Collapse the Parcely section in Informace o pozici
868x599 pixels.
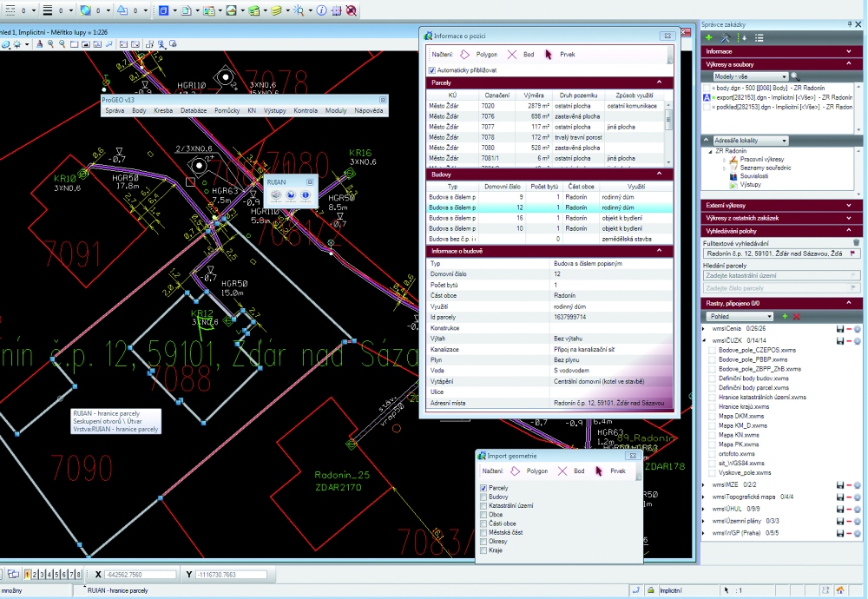click(x=659, y=82)
